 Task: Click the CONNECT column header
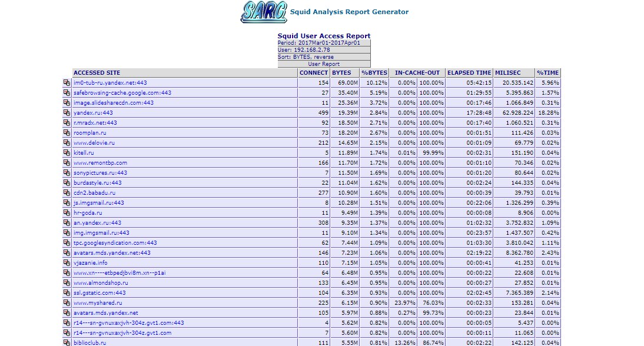(314, 72)
